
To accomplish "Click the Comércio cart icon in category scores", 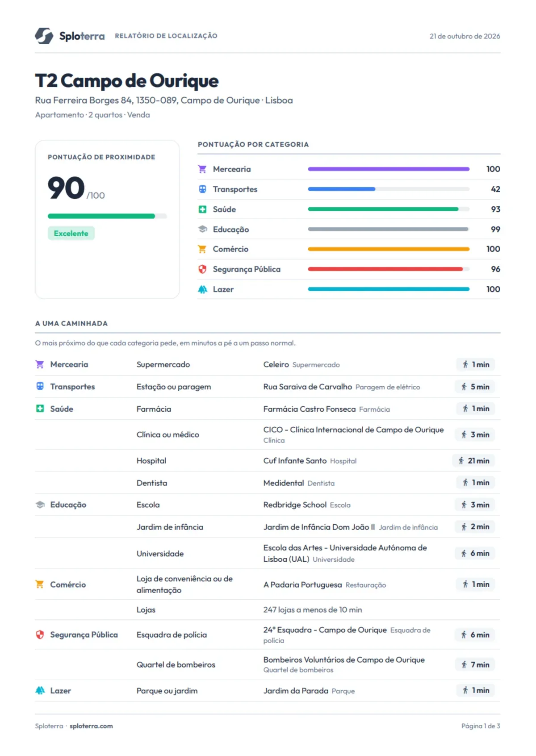I will click(202, 249).
